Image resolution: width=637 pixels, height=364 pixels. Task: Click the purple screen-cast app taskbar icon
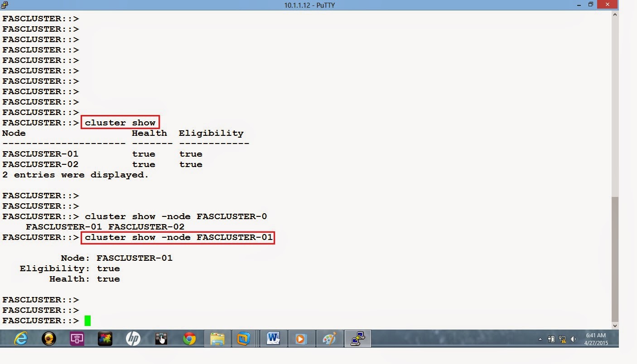[x=77, y=338]
